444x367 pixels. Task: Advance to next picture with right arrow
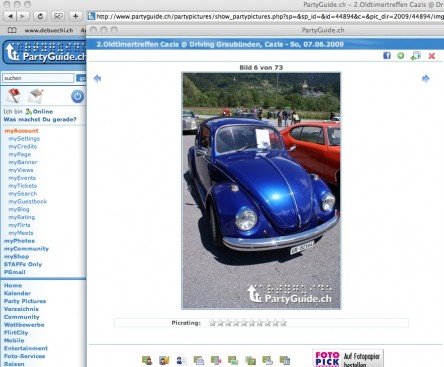coord(426,78)
